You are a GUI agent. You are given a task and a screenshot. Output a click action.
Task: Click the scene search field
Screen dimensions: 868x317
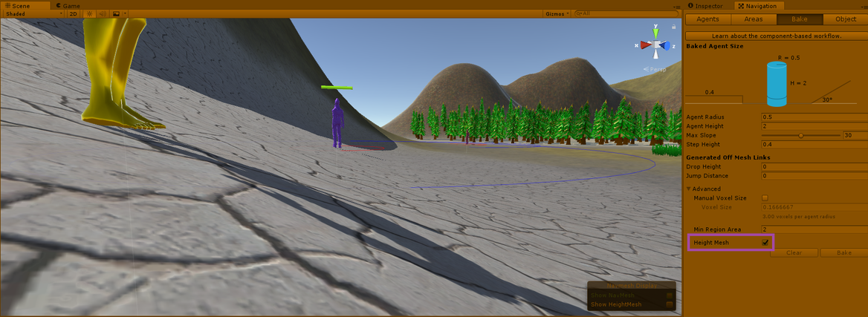pos(626,14)
